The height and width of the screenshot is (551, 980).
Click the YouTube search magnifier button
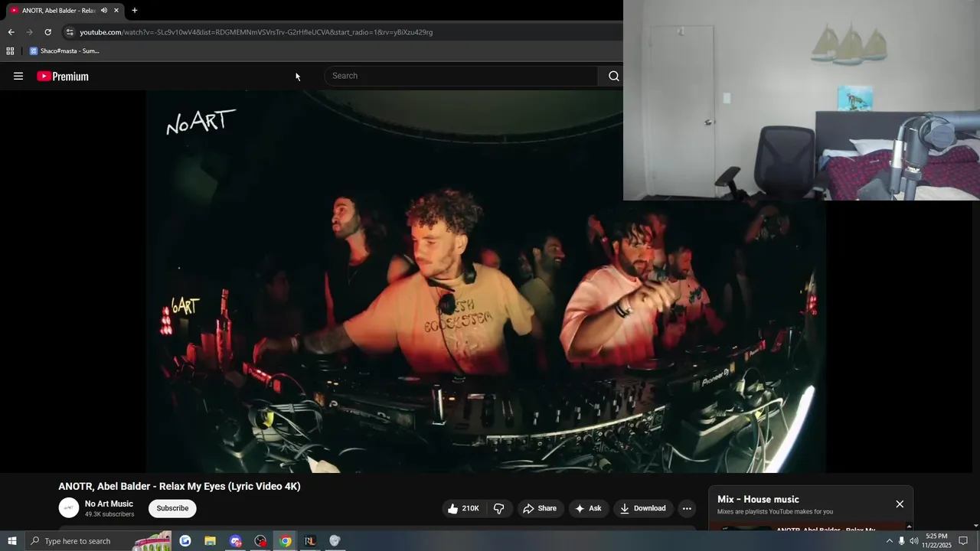pos(613,76)
